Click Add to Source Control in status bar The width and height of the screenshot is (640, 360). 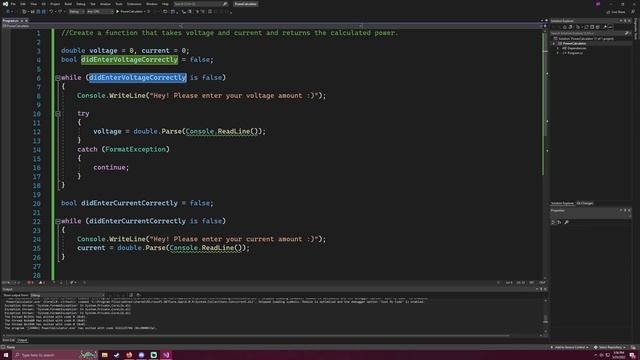tap(569, 347)
